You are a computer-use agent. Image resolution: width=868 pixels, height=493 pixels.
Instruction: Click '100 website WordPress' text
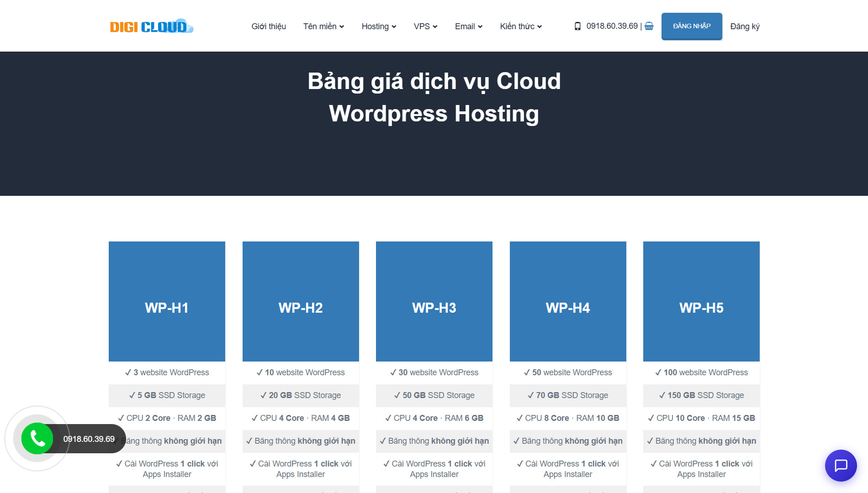pos(701,372)
